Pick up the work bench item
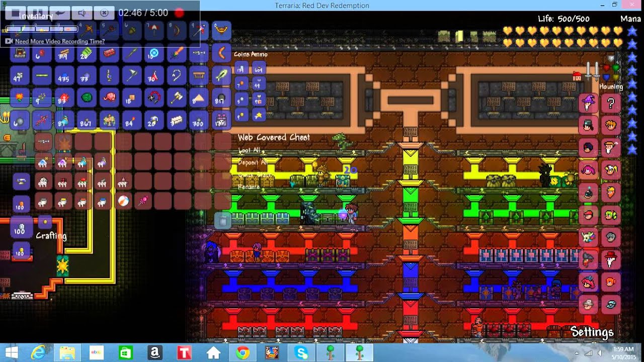Screen dimensions: 644x362 click(199, 76)
